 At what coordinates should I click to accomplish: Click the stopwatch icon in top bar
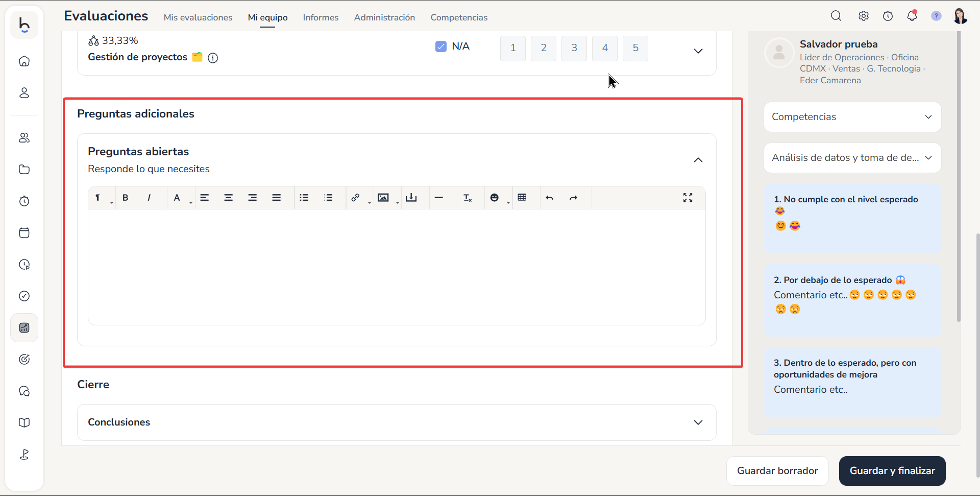[x=888, y=16]
